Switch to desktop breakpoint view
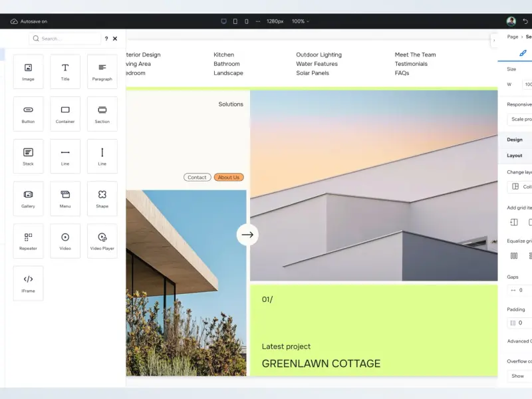532x399 pixels. tap(223, 21)
